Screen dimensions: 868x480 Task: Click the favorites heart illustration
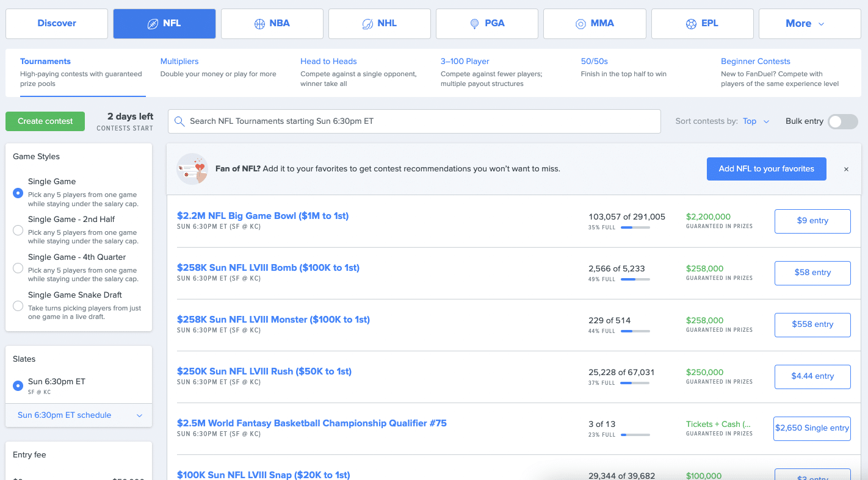pyautogui.click(x=192, y=169)
